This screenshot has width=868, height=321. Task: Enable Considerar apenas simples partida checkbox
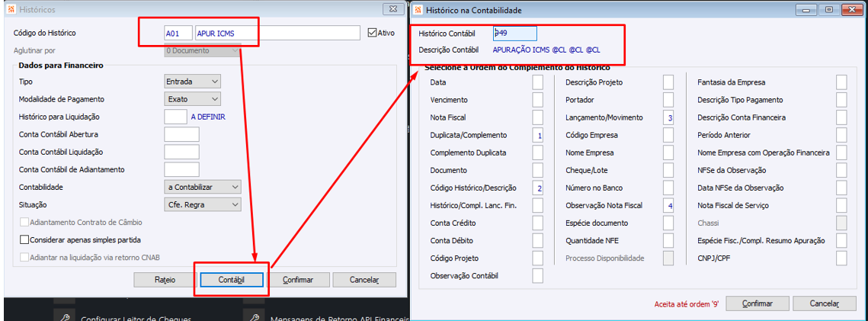(x=24, y=240)
